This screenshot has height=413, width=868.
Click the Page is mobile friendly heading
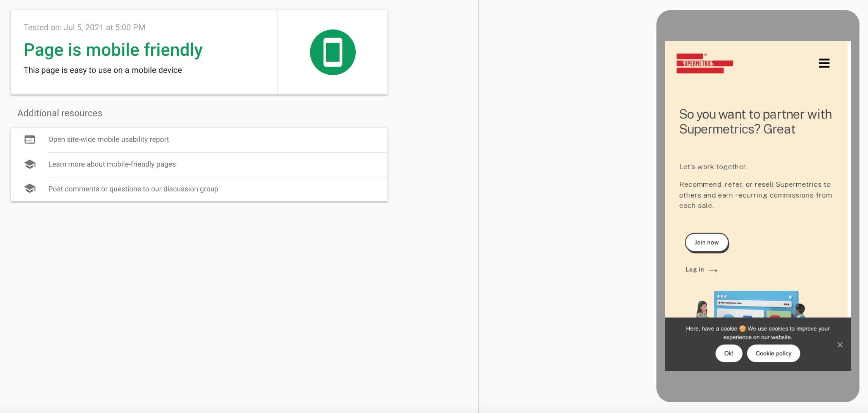coord(113,50)
